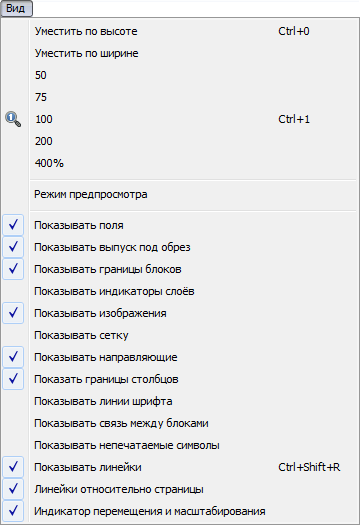This screenshot has width=360, height=525.
Task: Choose Уместить по ширине
Action: [x=179, y=53]
